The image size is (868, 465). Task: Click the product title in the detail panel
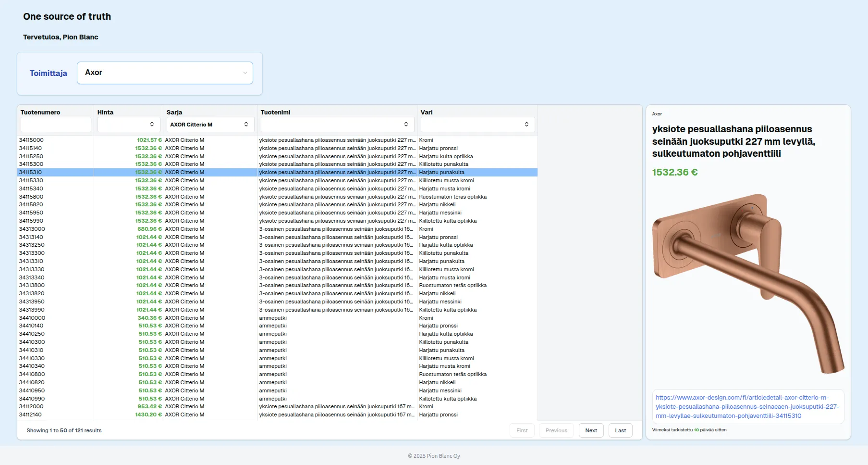pyautogui.click(x=734, y=141)
